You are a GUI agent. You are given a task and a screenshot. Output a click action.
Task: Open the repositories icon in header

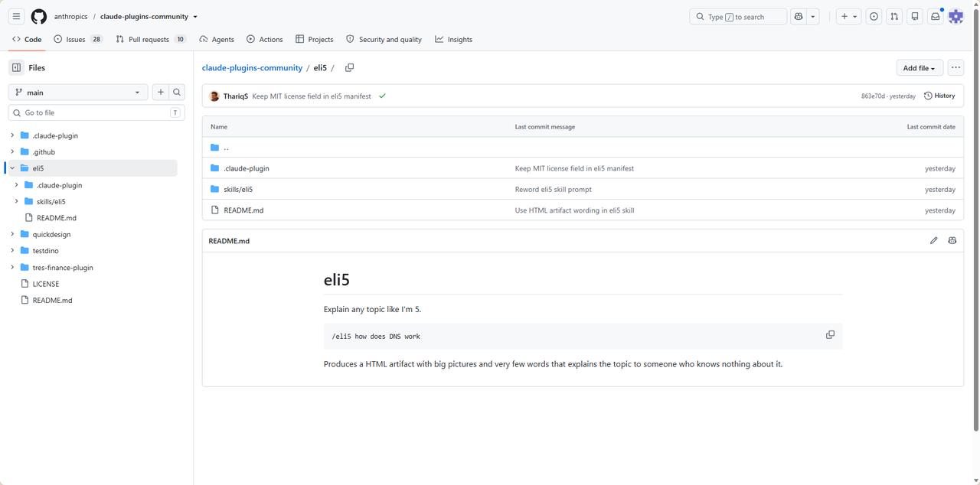(x=915, y=16)
